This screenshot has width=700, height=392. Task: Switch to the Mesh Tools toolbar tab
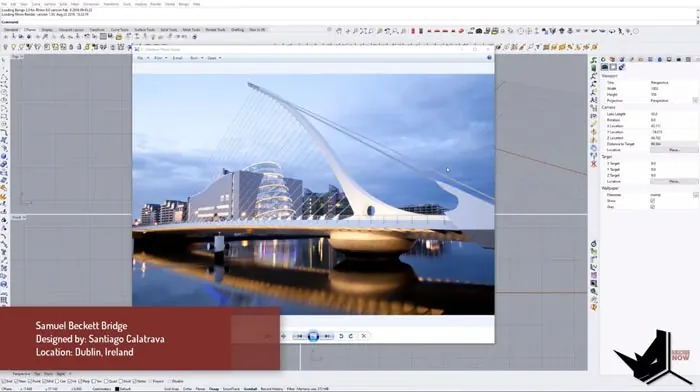click(191, 29)
